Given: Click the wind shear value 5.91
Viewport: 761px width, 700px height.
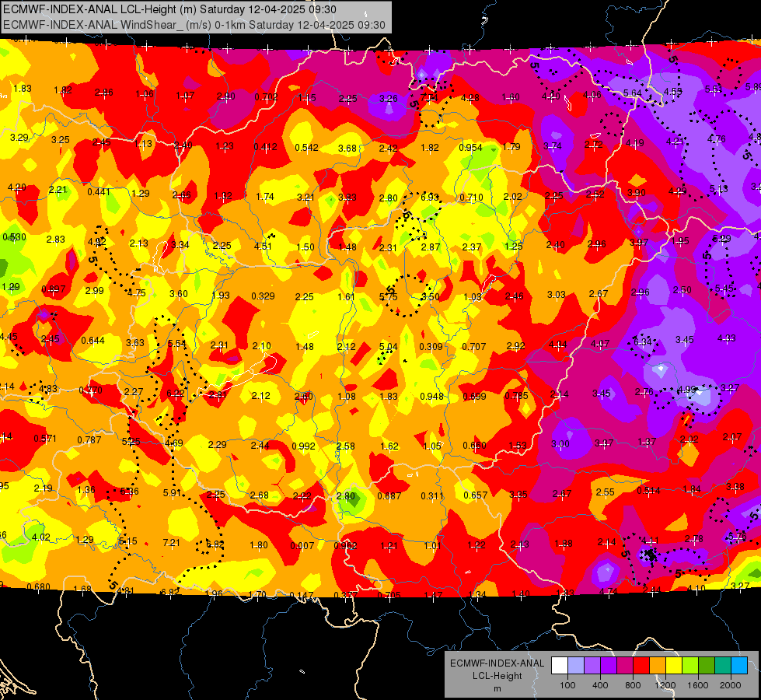Looking at the screenshot, I should coord(173,492).
